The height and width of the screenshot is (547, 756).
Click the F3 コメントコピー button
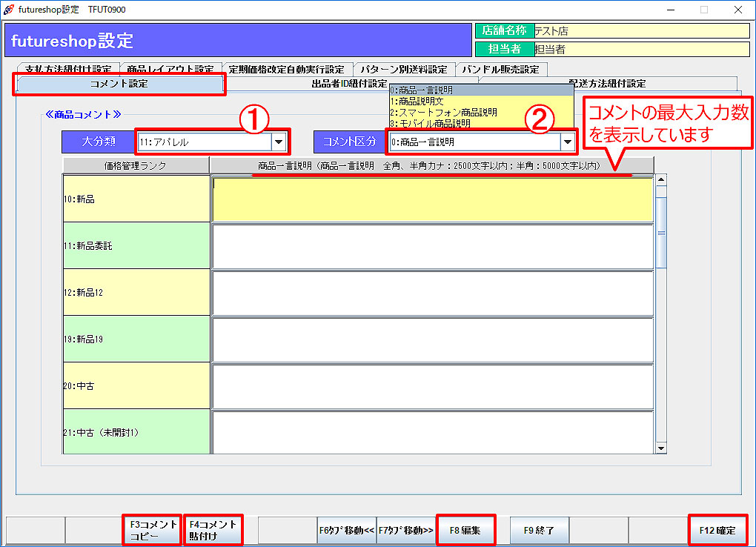153,530
